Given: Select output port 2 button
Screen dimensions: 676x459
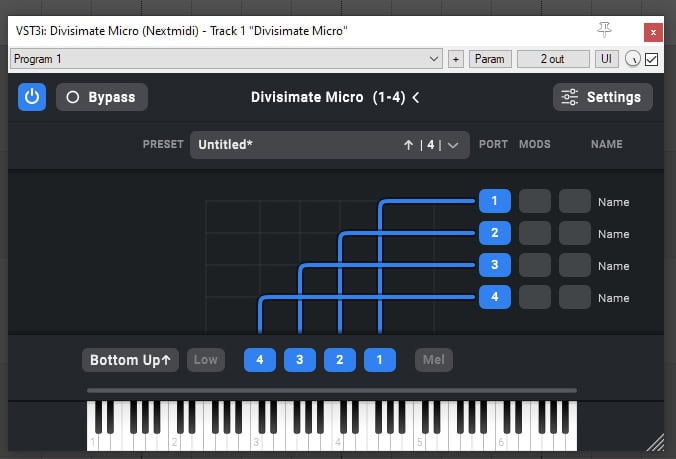Looking at the screenshot, I should tap(494, 233).
